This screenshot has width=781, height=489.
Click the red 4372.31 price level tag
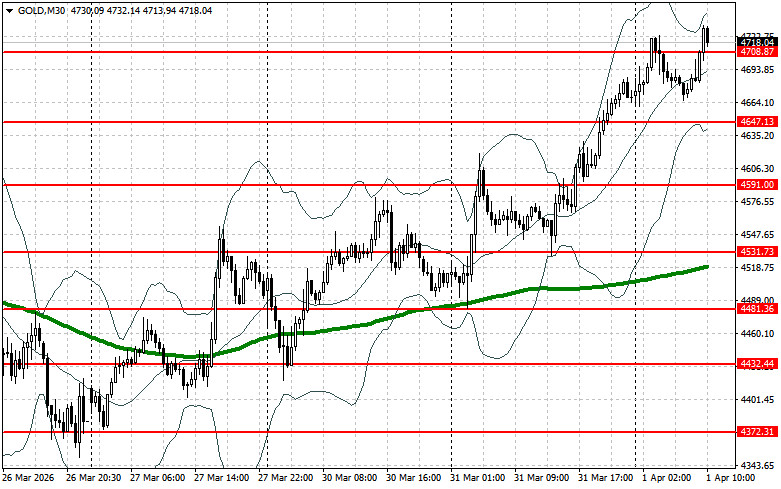pos(756,432)
